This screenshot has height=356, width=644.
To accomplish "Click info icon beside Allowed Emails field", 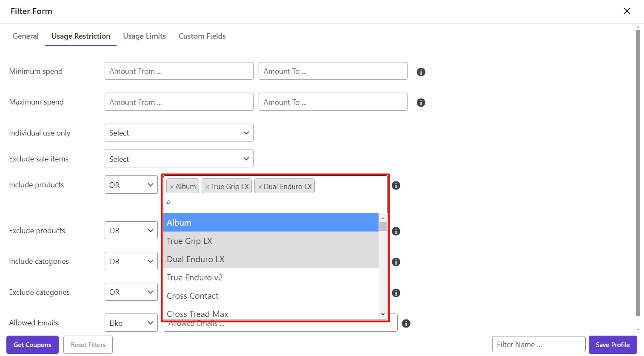I will click(x=406, y=323).
